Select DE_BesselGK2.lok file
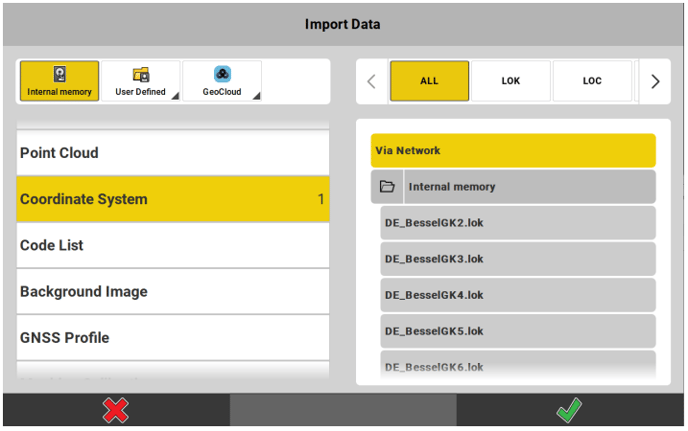 coord(518,223)
